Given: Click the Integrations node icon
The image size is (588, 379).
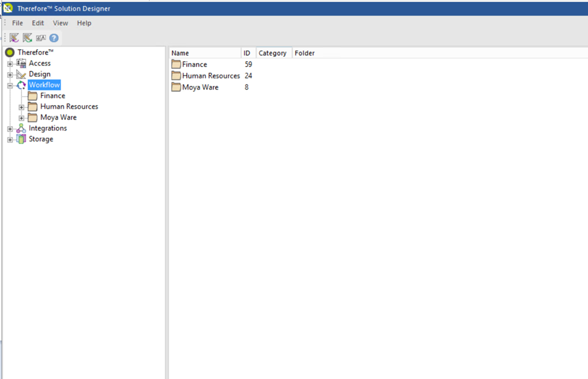Looking at the screenshot, I should [21, 128].
